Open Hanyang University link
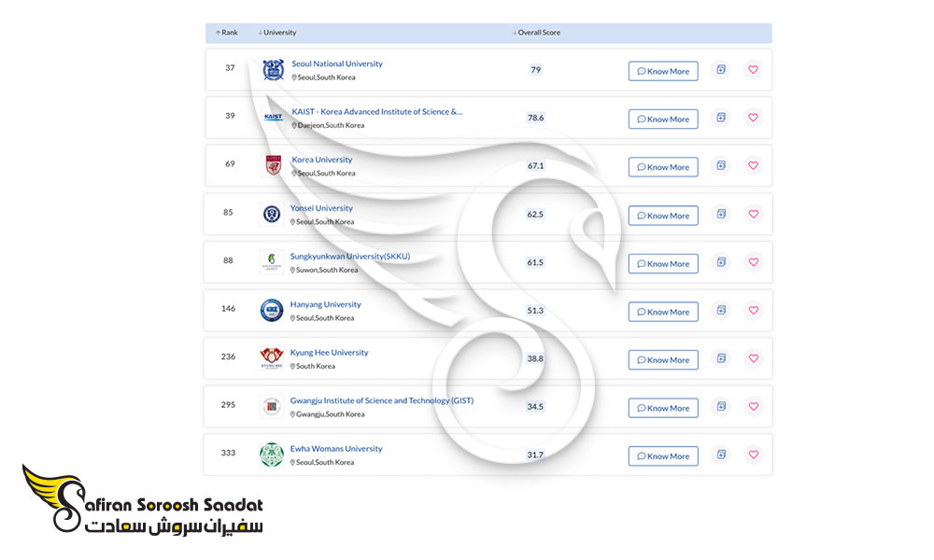The image size is (934, 560). pyautogui.click(x=325, y=304)
